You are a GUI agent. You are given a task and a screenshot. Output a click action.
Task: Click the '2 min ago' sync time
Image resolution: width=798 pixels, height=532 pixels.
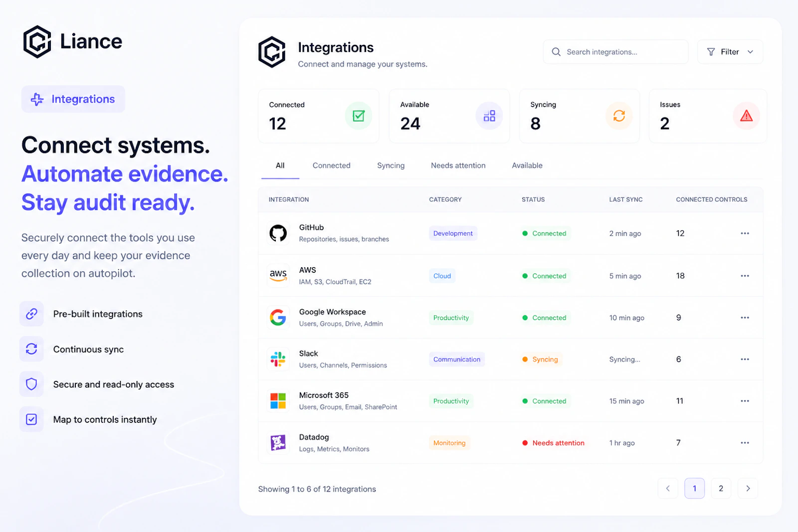pyautogui.click(x=625, y=233)
